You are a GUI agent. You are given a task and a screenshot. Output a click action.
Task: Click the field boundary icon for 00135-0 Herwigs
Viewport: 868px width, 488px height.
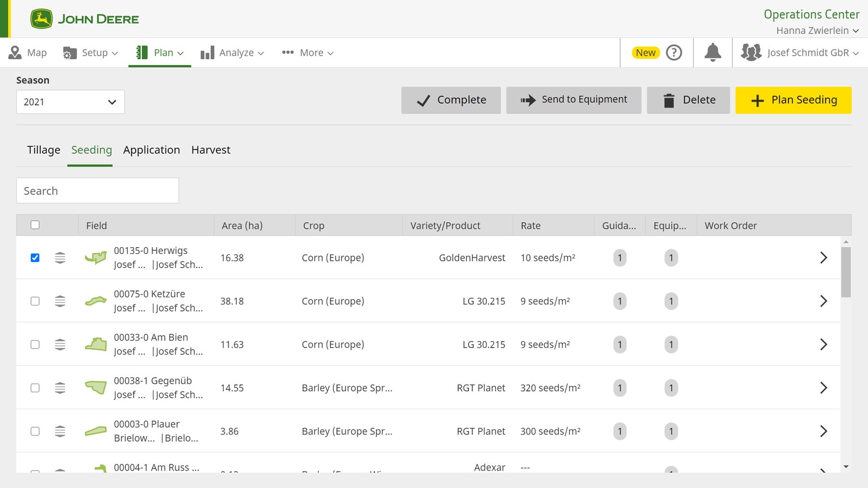click(x=95, y=257)
